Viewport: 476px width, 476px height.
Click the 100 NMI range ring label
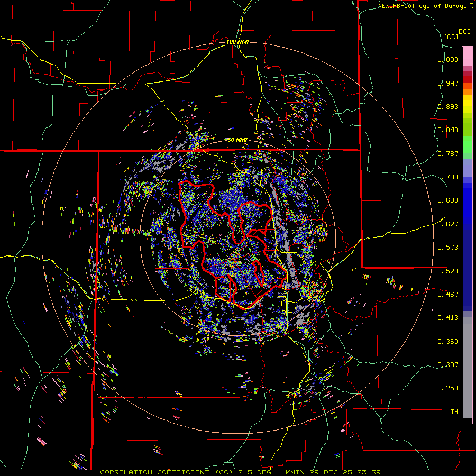(x=237, y=42)
